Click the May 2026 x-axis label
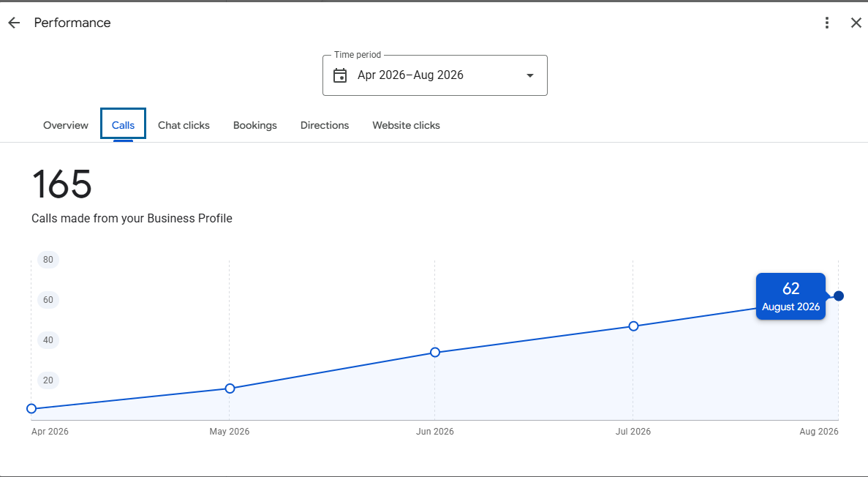The image size is (868, 477). pos(229,432)
